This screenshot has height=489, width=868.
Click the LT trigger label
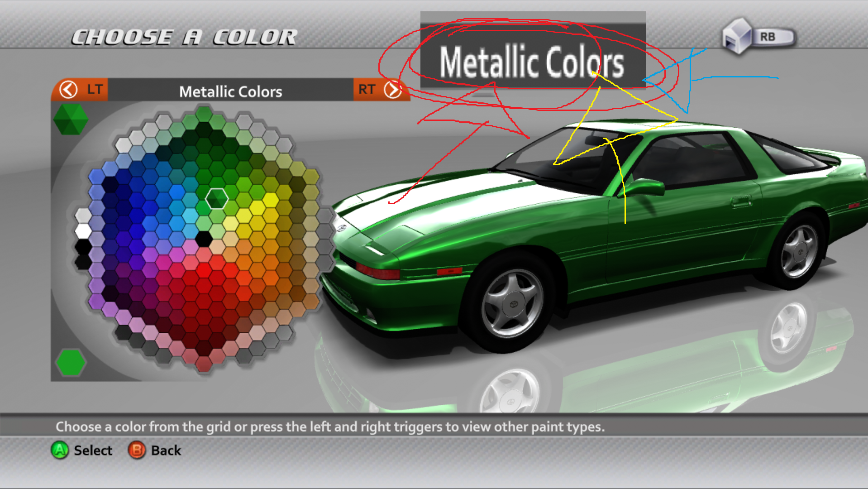pos(95,89)
